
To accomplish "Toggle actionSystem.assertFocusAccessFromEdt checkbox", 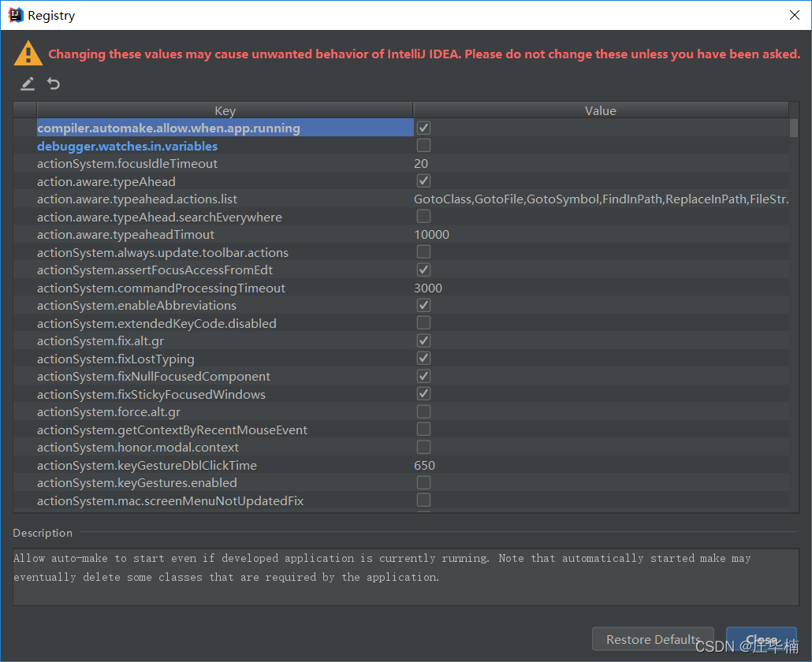I will (x=423, y=270).
